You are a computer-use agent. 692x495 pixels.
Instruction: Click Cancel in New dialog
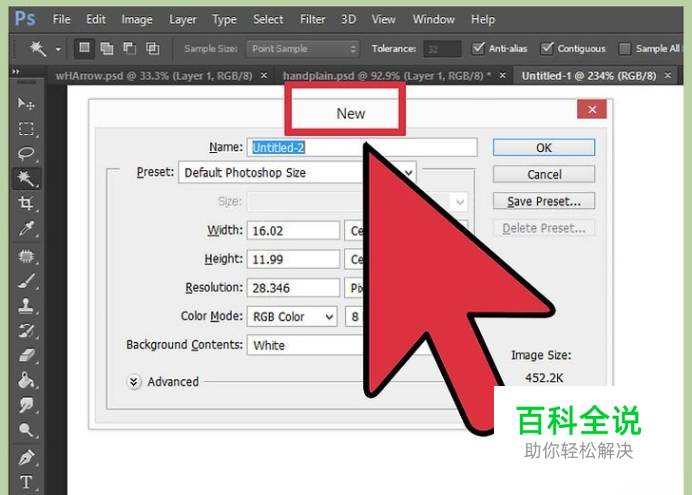pos(544,174)
